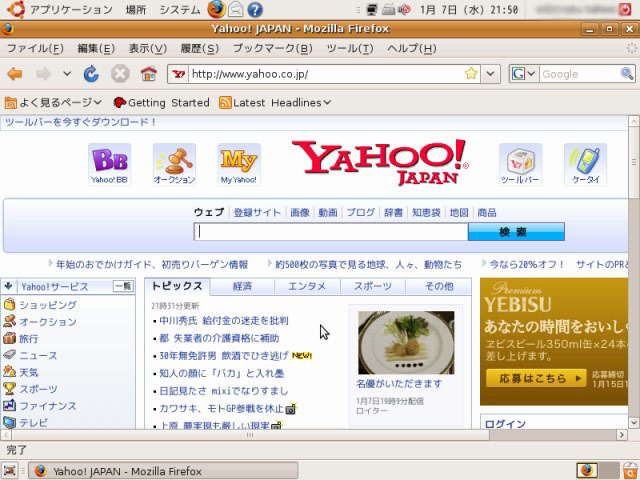Launch Firefox from the top panel icon
The image size is (640, 480).
tap(216, 9)
